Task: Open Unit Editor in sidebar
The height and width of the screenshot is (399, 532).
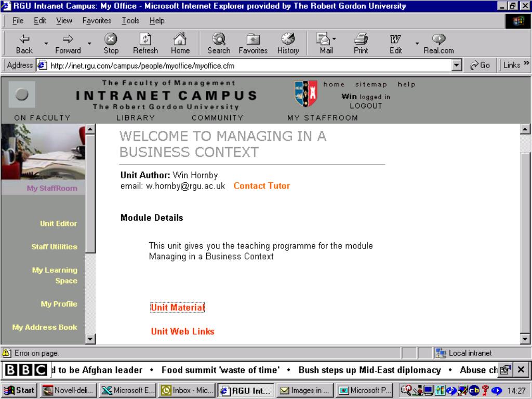Action: (58, 223)
